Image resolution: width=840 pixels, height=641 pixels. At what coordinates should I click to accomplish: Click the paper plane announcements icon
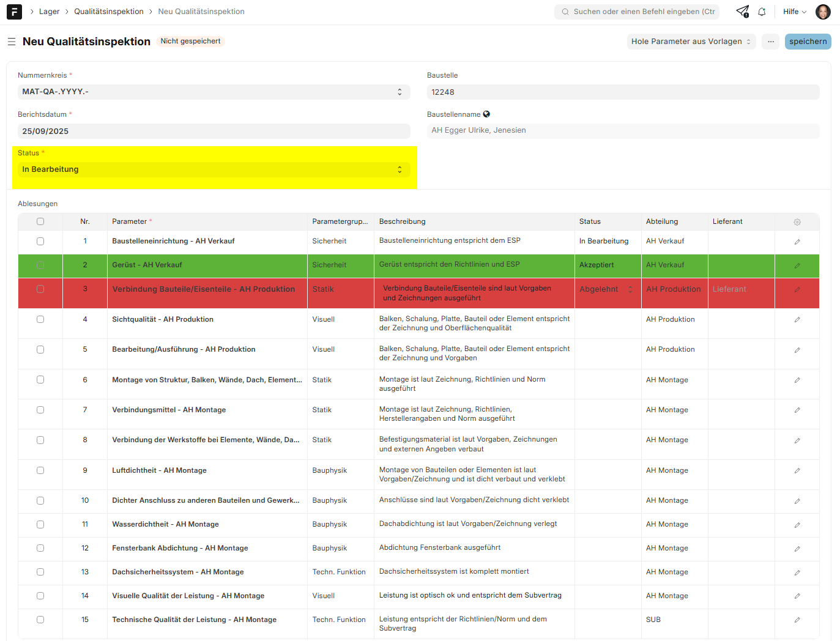click(742, 12)
